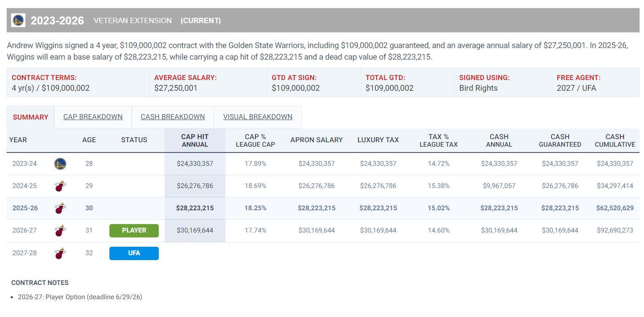The height and width of the screenshot is (317, 644).
Task: Click the 2025-26 cap hit value $28,223,215
Action: [195, 208]
